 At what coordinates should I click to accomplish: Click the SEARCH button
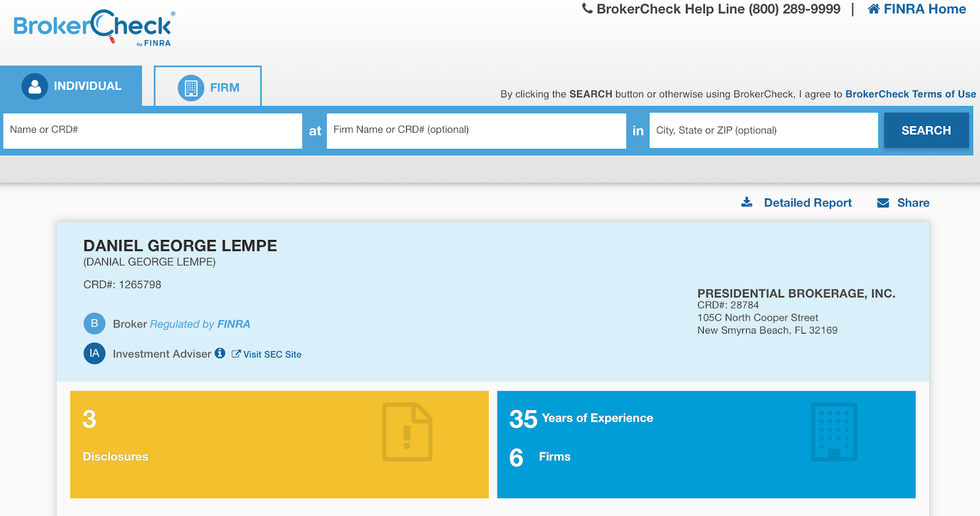(x=926, y=130)
